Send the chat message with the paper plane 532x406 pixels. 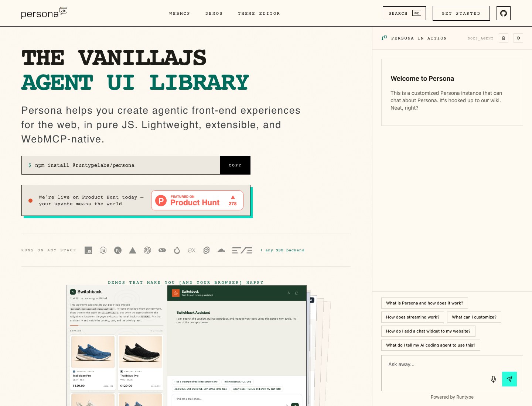(x=509, y=379)
